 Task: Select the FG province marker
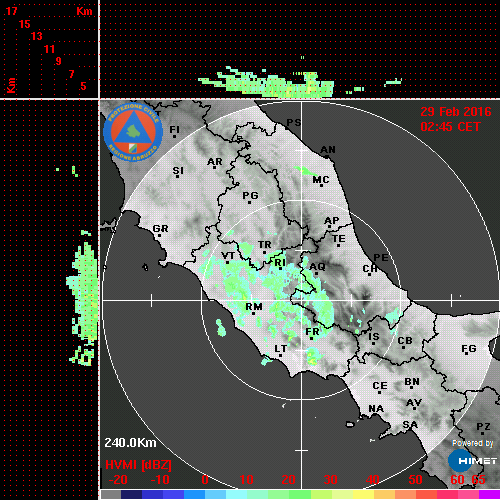(469, 348)
